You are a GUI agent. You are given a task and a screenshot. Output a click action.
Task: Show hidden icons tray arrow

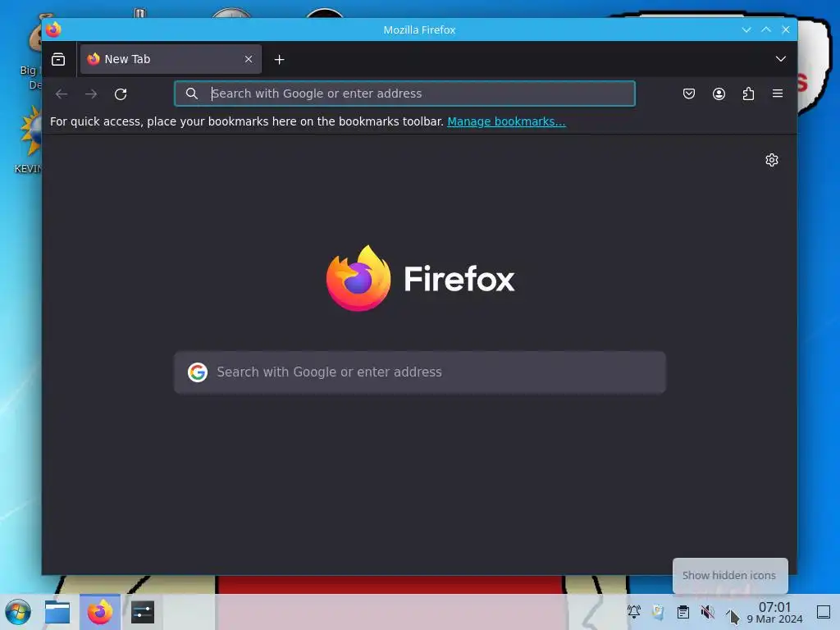(729, 611)
